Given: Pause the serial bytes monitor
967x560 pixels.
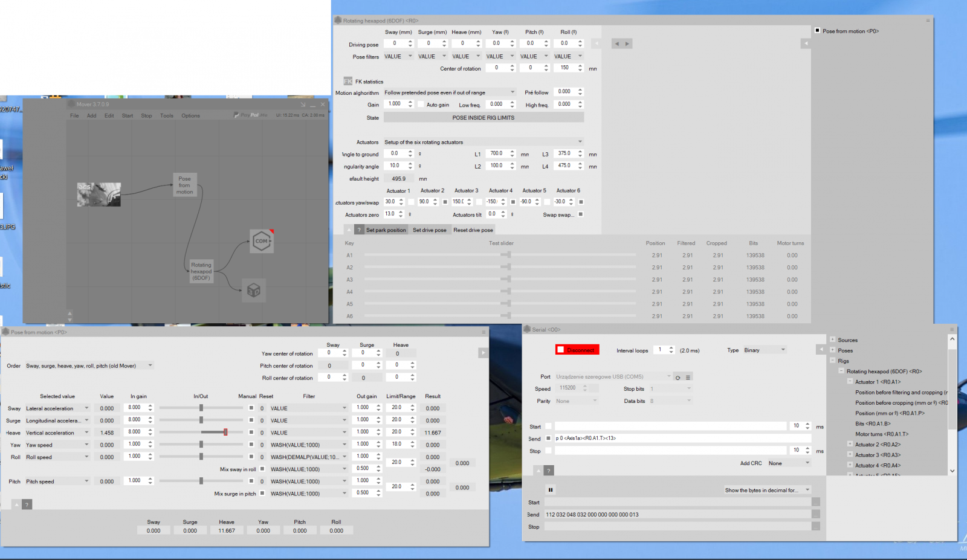Looking at the screenshot, I should click(551, 490).
